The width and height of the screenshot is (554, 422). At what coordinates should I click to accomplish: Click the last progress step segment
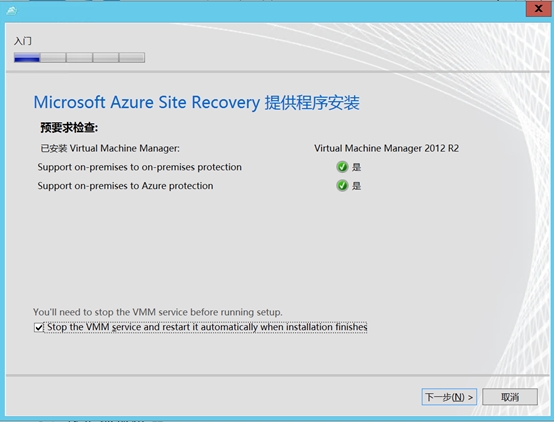click(x=132, y=58)
